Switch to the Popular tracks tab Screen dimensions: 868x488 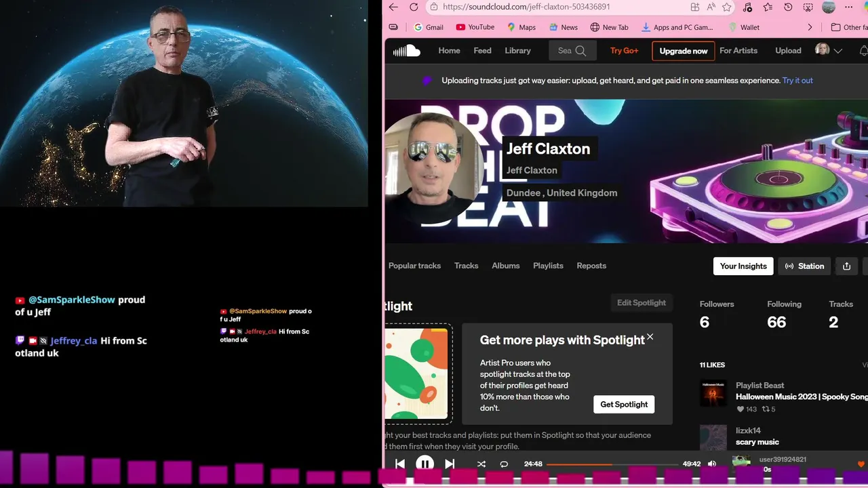coord(414,266)
